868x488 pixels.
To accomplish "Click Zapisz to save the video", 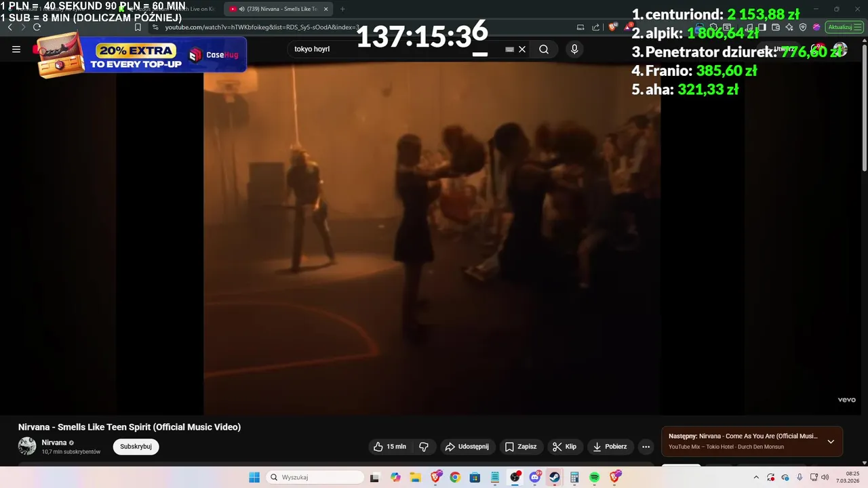I will coord(521,447).
